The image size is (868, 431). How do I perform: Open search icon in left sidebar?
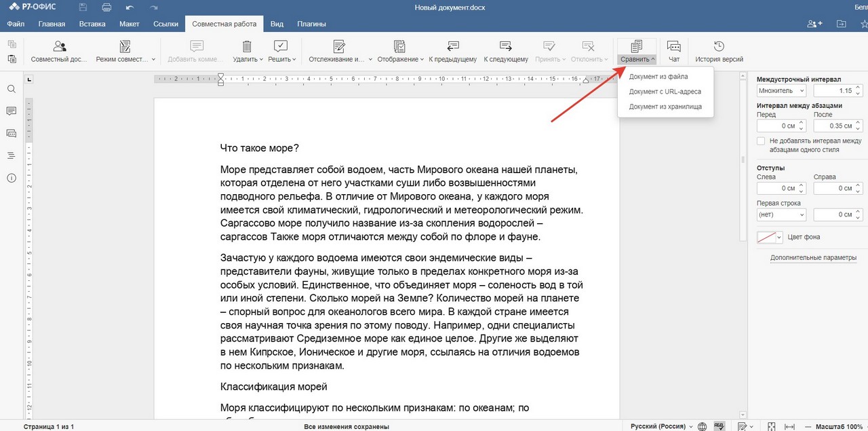click(12, 89)
